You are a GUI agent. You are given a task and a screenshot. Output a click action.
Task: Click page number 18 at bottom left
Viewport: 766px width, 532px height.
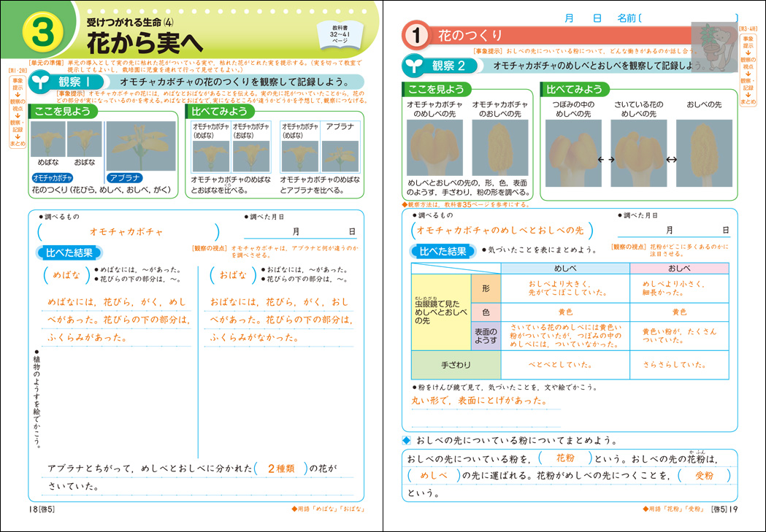pyautogui.click(x=33, y=509)
